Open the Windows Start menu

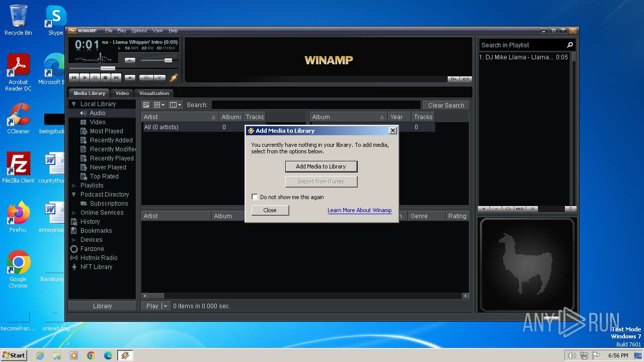coord(14,355)
